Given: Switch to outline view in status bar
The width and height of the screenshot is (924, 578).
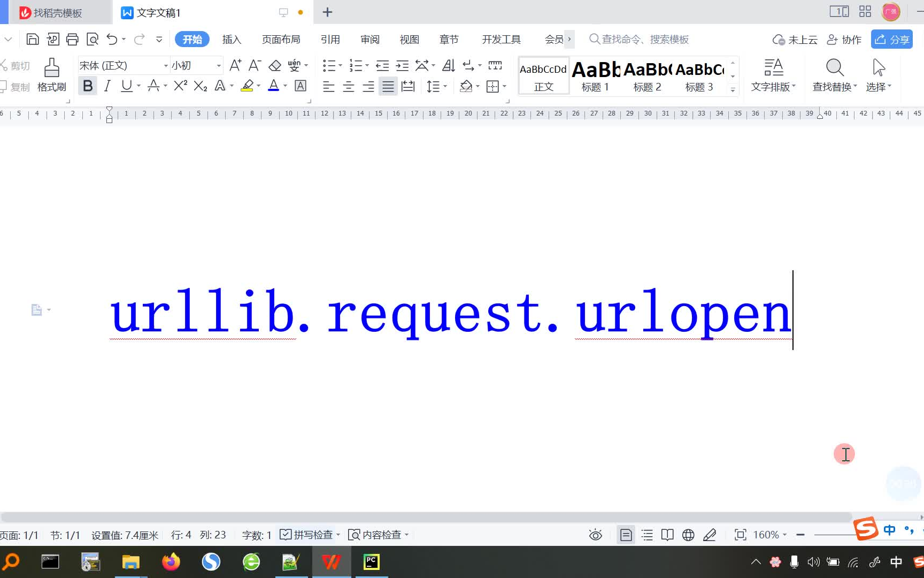Looking at the screenshot, I should (x=647, y=535).
